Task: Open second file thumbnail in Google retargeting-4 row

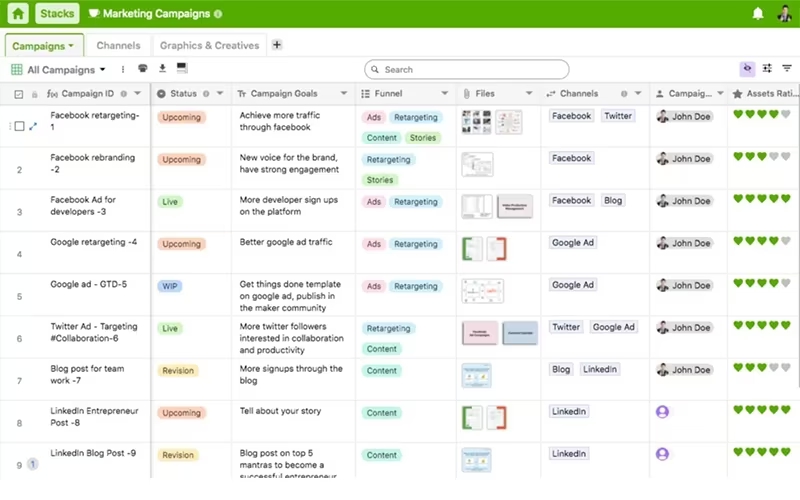Action: pos(496,249)
